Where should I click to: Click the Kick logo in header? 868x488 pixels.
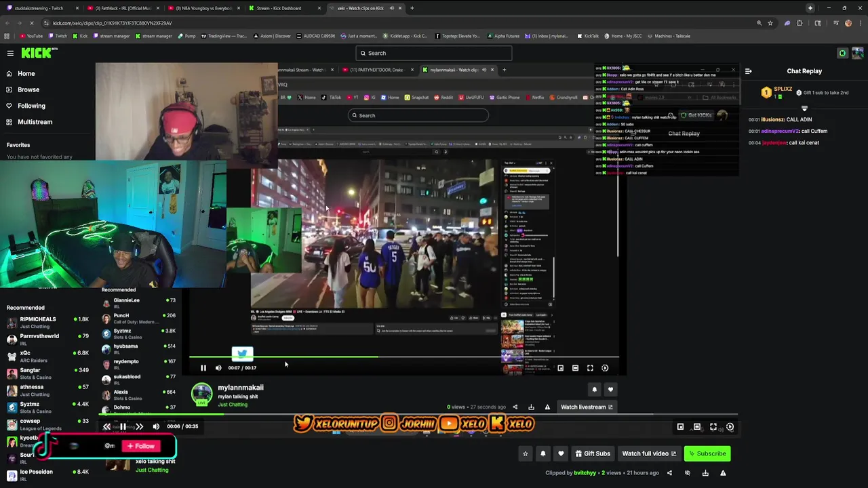tap(37, 53)
